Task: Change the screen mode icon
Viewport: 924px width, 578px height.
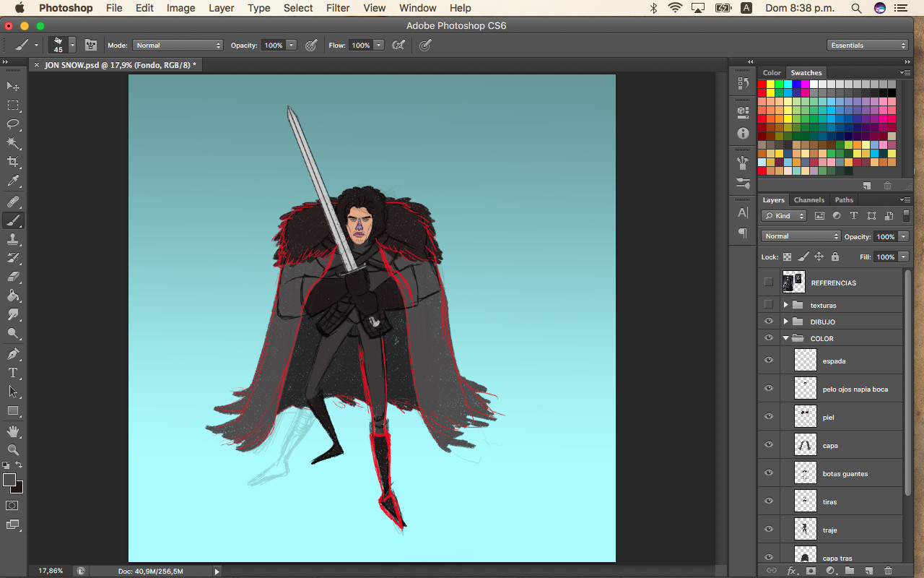Action: tap(12, 525)
